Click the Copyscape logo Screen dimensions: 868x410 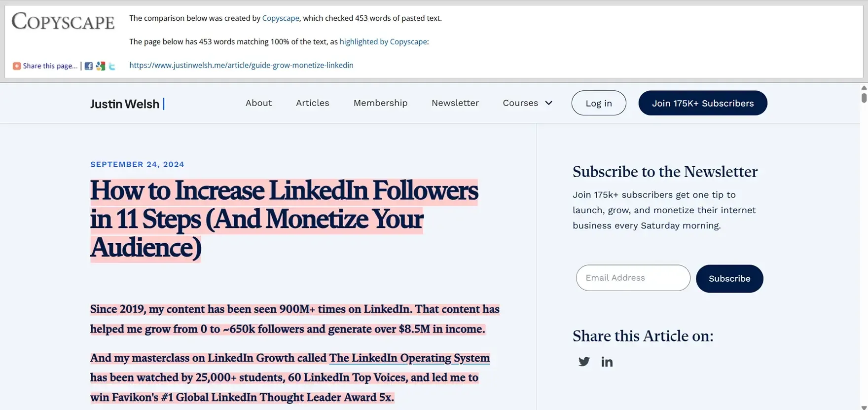(63, 22)
